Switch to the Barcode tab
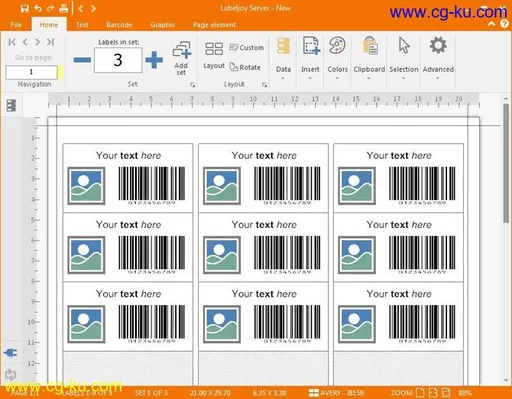This screenshot has width=512, height=399. coord(119,25)
